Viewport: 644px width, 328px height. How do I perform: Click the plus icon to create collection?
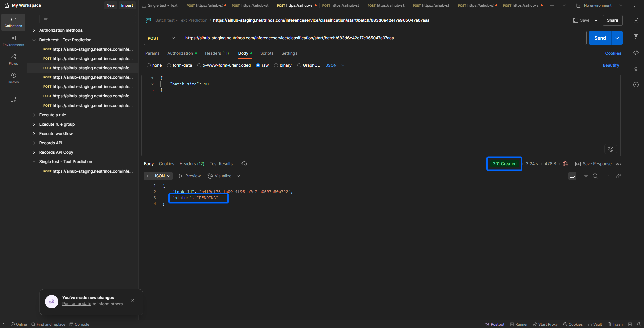click(34, 19)
